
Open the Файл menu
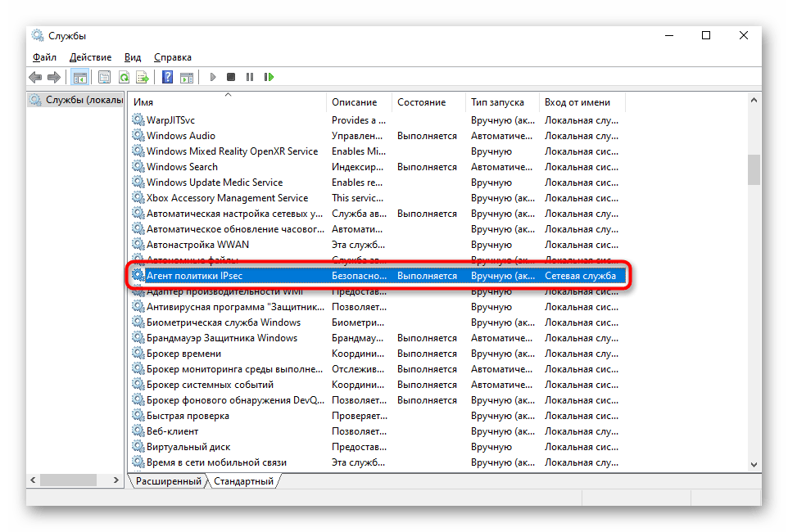[x=45, y=57]
